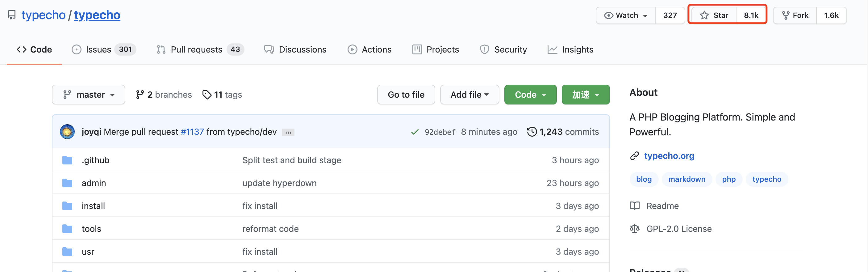View the 1,243 commits history

563,132
